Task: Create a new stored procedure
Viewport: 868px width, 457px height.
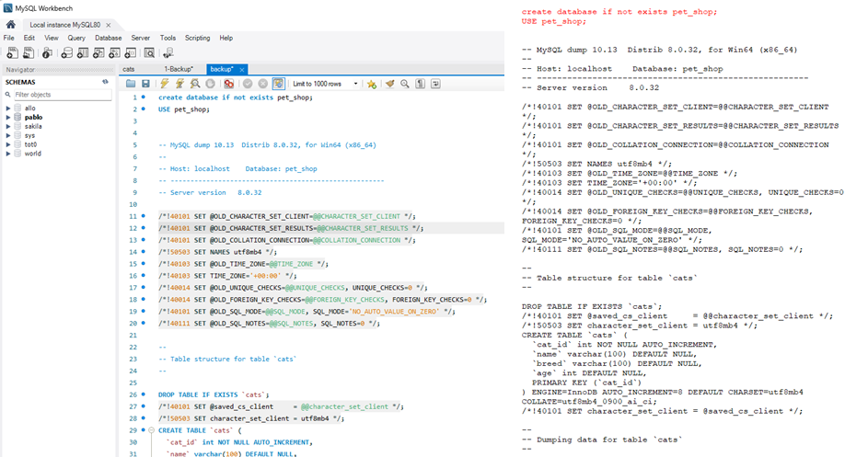Action: (x=114, y=53)
